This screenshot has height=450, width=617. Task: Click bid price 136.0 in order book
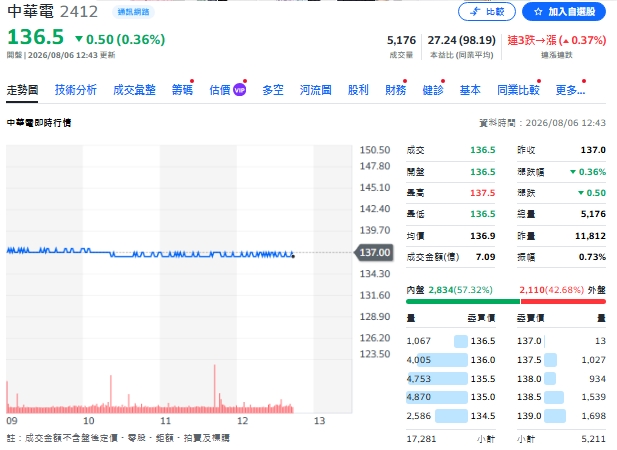pos(483,360)
